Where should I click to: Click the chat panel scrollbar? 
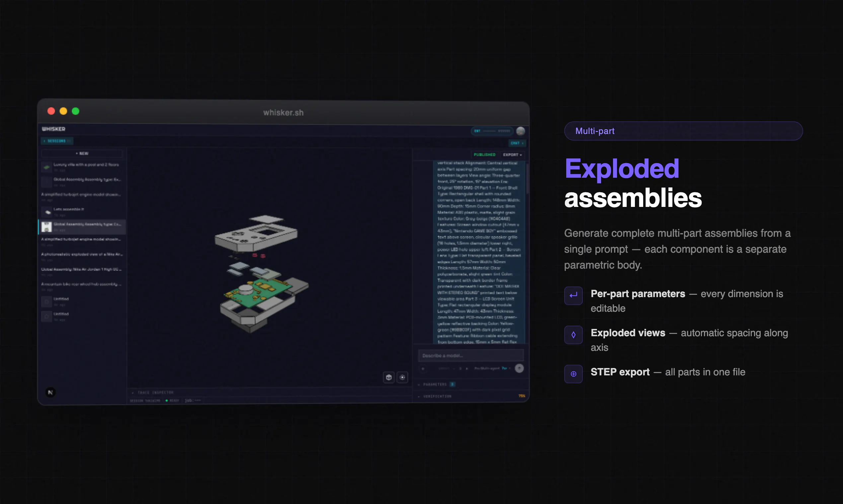coord(528,179)
